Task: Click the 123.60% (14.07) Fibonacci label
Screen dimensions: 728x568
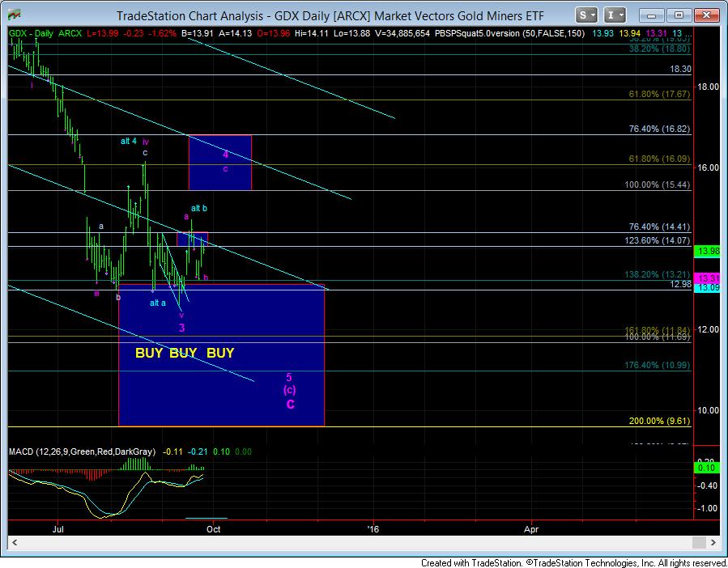Action: 658,240
